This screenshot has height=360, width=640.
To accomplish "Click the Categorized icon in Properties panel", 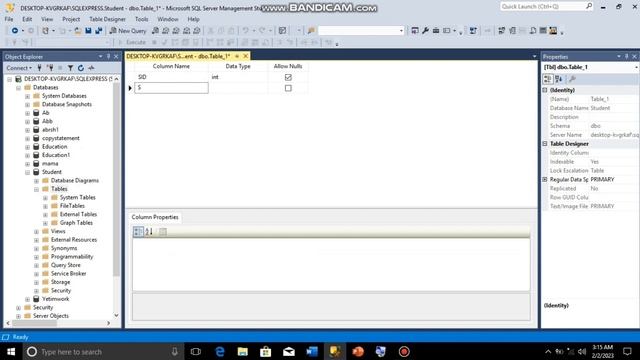I will coord(548,79).
